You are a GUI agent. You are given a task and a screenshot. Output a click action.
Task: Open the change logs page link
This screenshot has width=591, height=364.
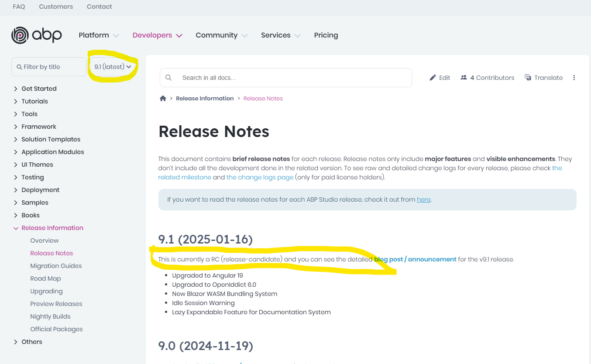[x=260, y=177]
